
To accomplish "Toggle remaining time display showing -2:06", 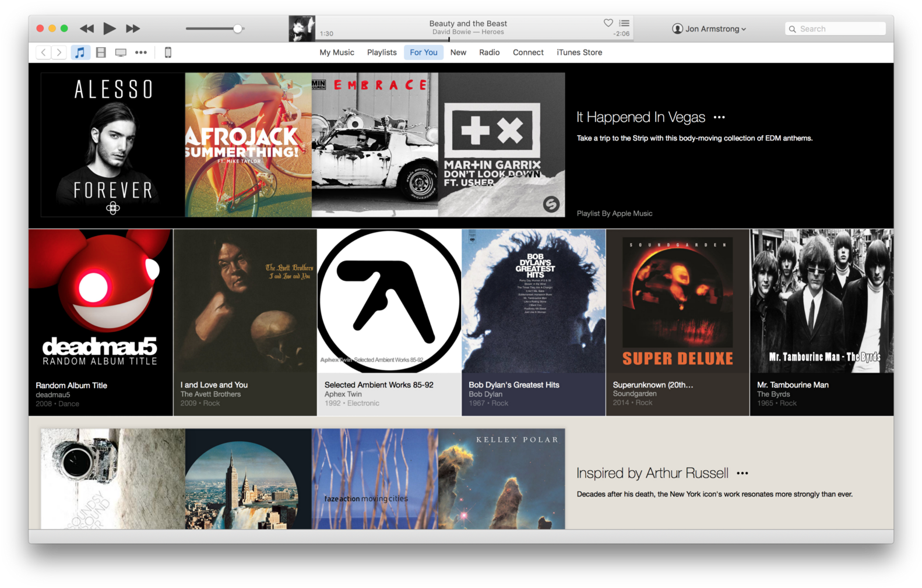I will point(621,34).
